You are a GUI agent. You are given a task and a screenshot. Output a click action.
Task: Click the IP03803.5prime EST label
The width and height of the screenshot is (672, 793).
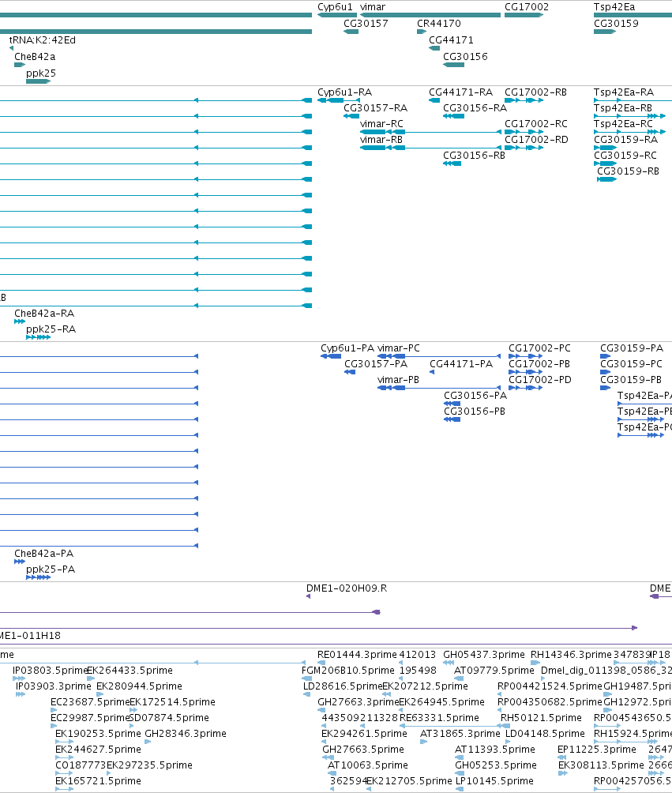(50, 671)
